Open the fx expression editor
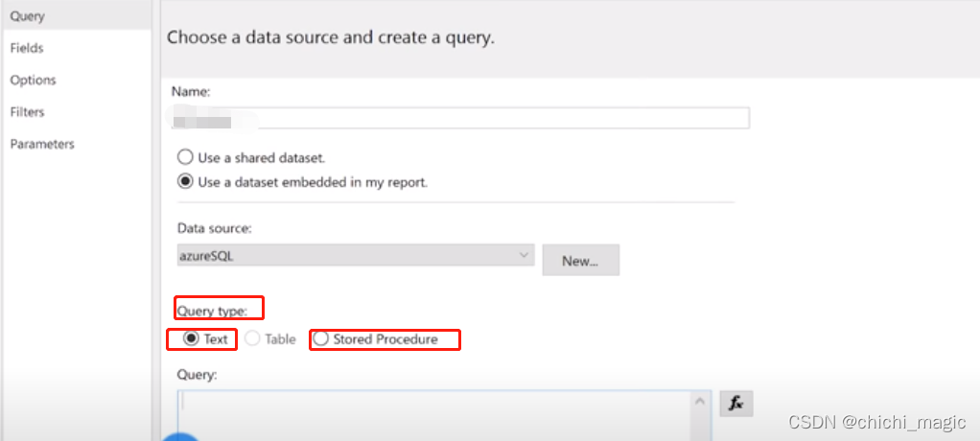The height and width of the screenshot is (441, 980). (736, 404)
